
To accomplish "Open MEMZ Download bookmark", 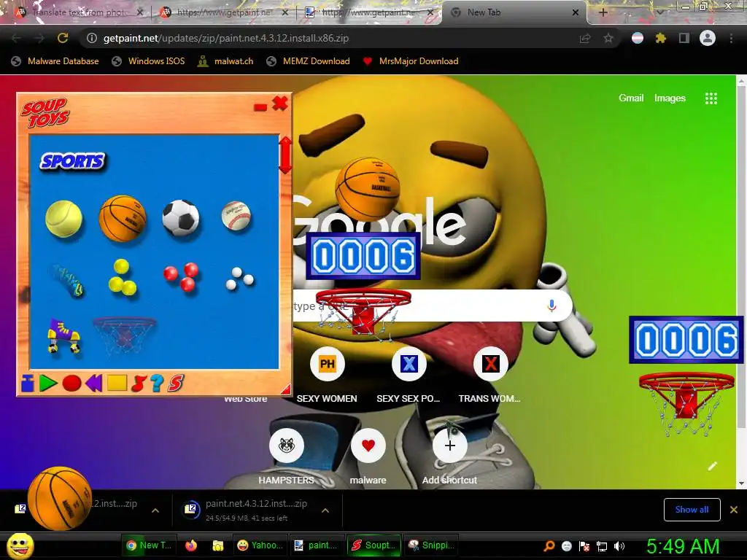I will coord(308,61).
